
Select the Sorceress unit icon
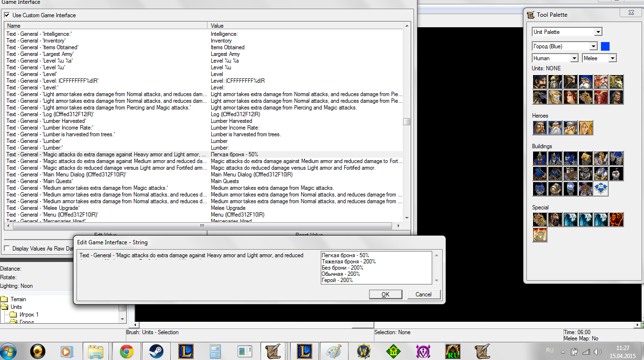pos(570,97)
